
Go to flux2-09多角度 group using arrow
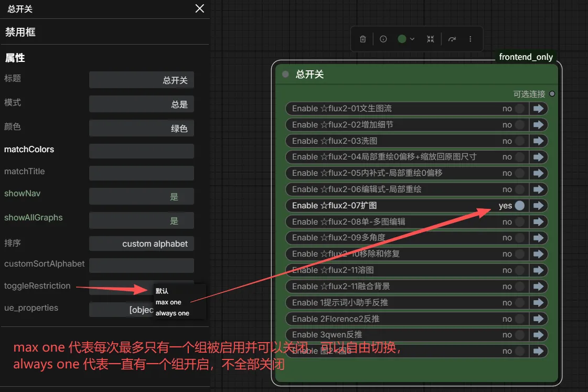pyautogui.click(x=539, y=238)
